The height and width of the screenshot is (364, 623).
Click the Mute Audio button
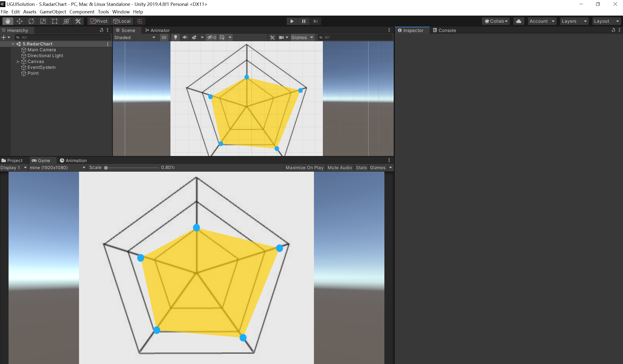tap(340, 168)
